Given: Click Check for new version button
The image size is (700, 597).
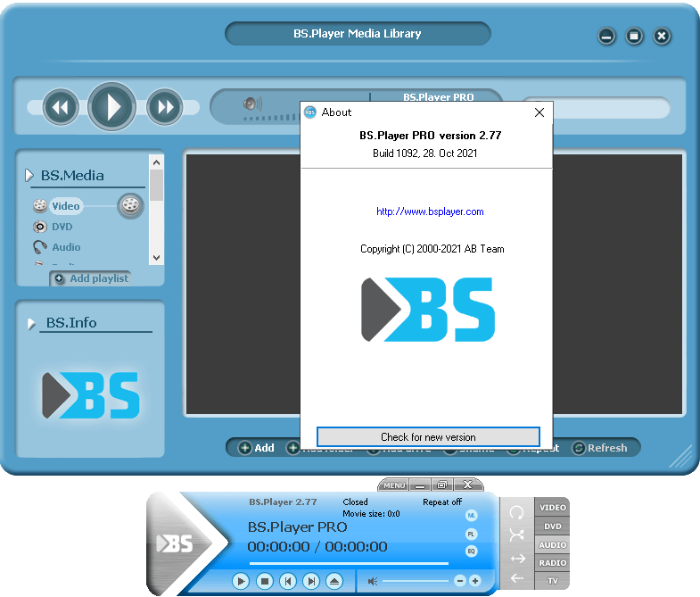Looking at the screenshot, I should pyautogui.click(x=428, y=436).
